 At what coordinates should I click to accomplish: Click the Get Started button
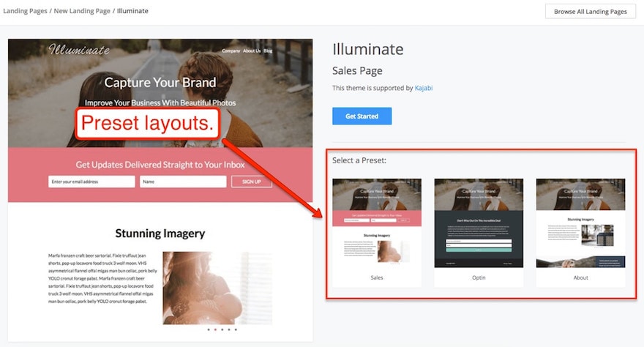pos(362,116)
